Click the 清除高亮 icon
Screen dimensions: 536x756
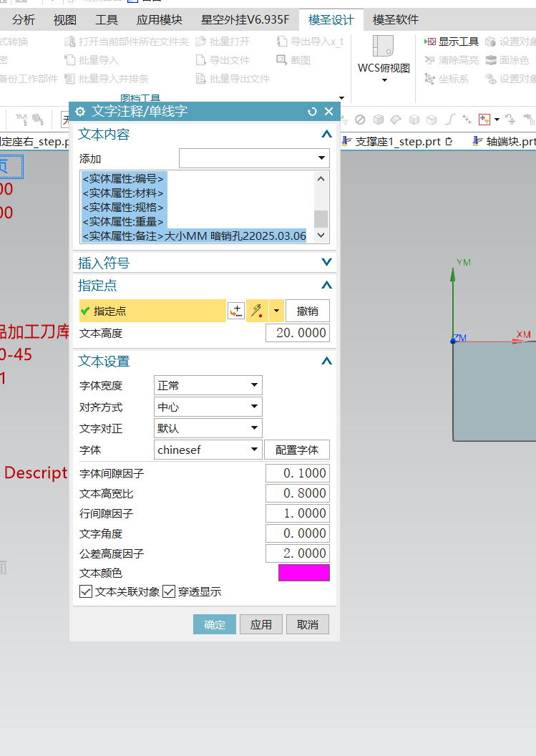click(430, 60)
